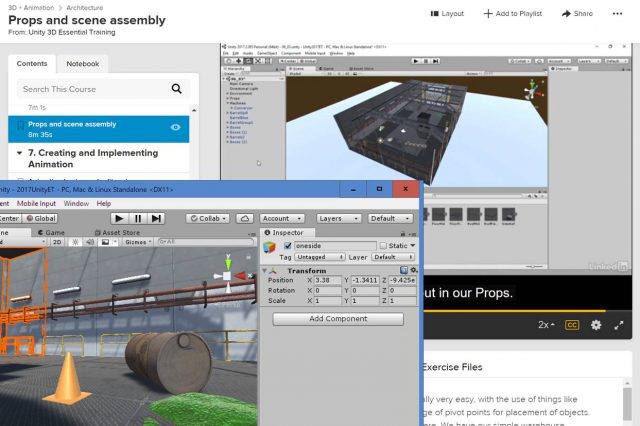This screenshot has width=640, height=426.
Task: Toggle scene audio speaker icon
Action: (x=90, y=242)
